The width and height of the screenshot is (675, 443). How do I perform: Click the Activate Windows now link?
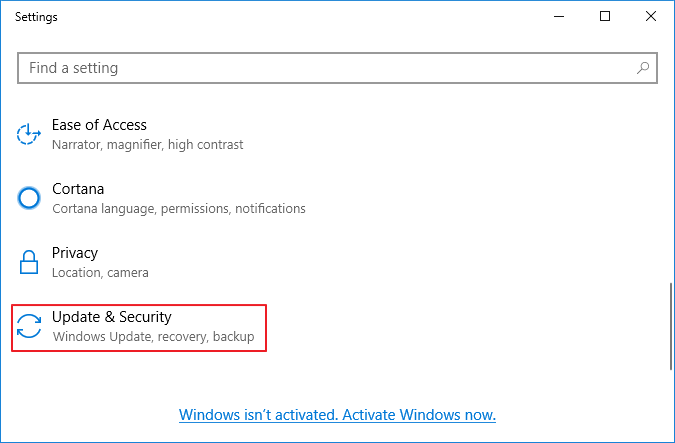point(337,414)
